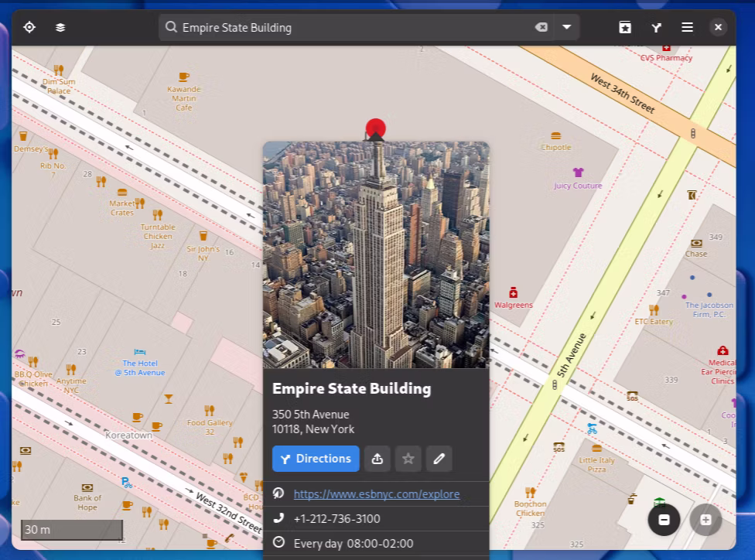Click the Directions button

[x=316, y=459]
